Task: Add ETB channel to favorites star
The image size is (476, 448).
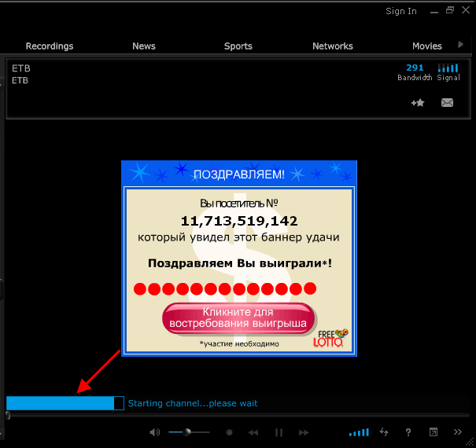Action: coord(418,103)
